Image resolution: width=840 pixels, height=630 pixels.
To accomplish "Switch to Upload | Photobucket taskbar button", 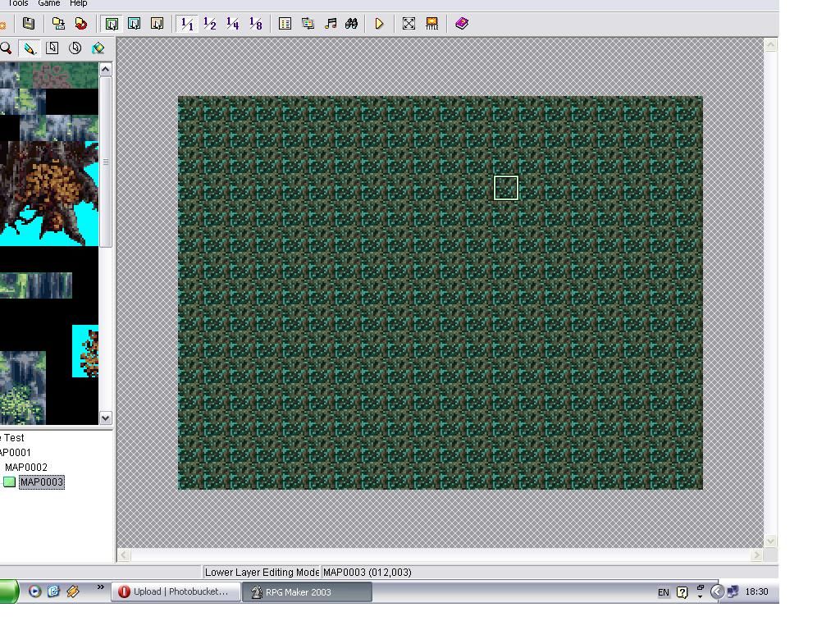I will coord(177,591).
